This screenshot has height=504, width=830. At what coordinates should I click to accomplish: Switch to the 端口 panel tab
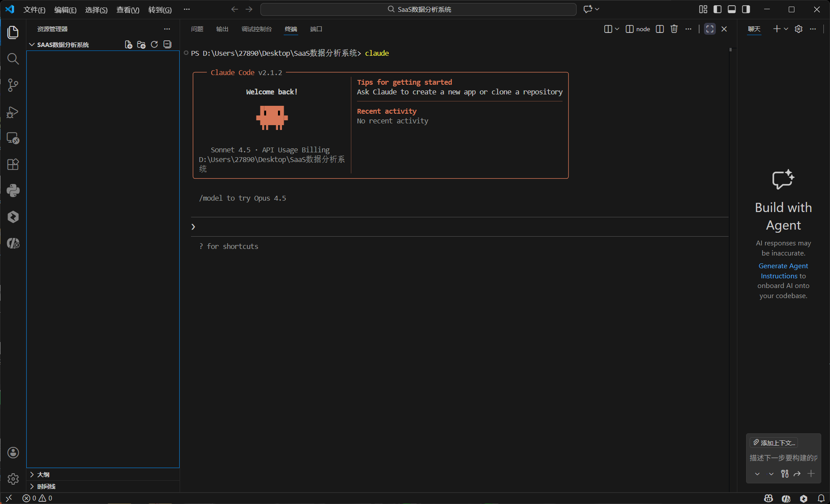click(x=316, y=29)
